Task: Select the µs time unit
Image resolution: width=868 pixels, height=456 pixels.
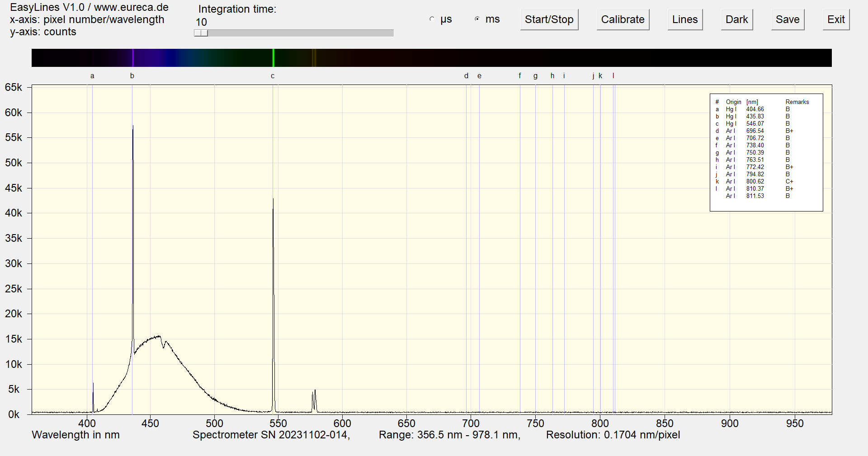Action: pos(432,19)
